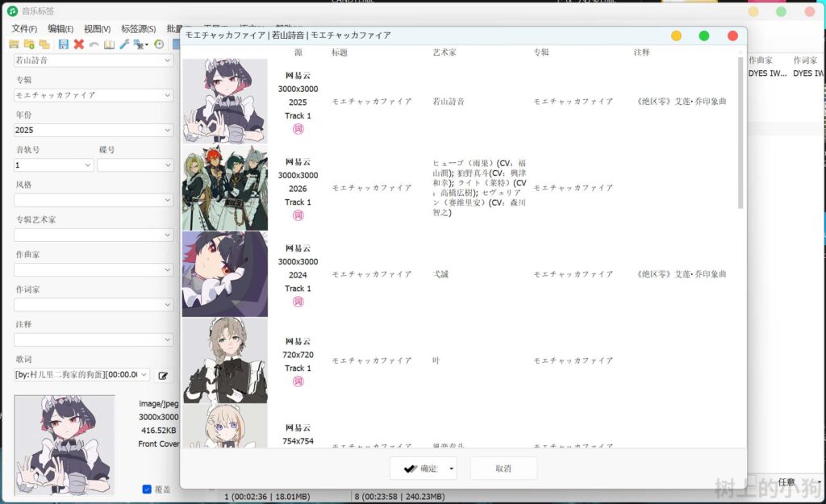Open the 歌词 lyrics dropdown field

[81, 374]
